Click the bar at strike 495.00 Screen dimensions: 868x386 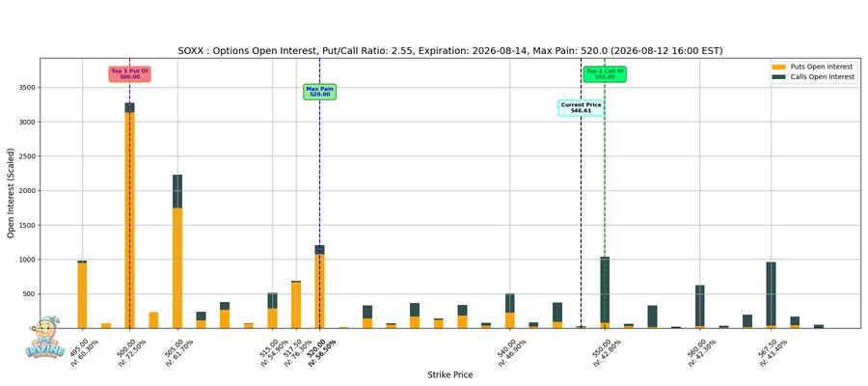(x=82, y=294)
